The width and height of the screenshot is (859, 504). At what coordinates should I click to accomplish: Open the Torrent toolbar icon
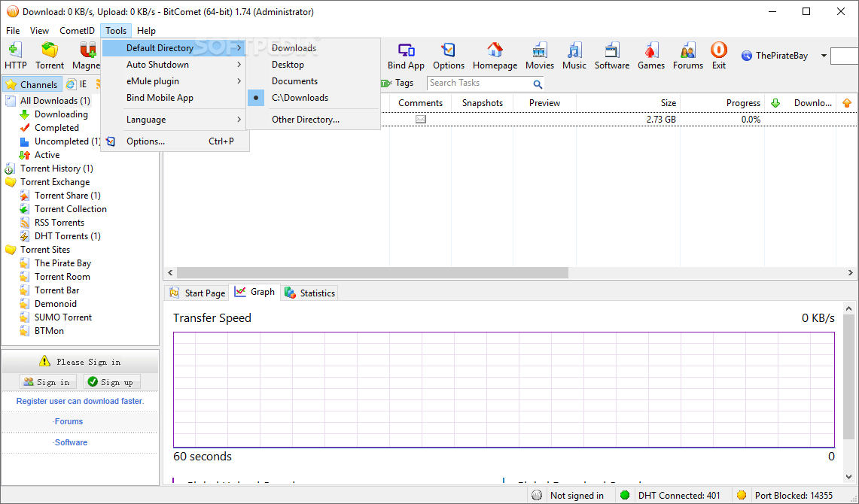[x=49, y=55]
